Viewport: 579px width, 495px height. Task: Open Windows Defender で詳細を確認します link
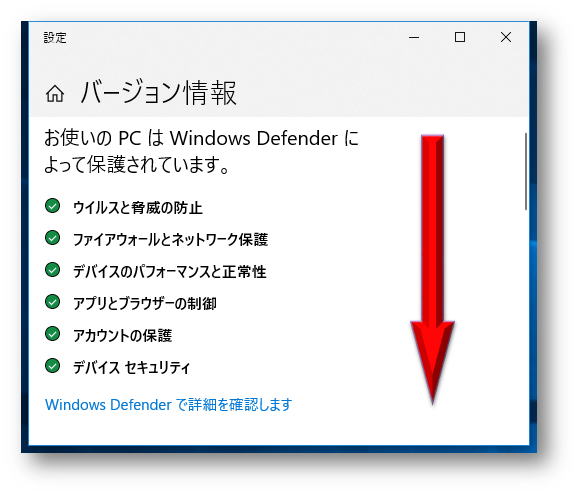click(x=168, y=405)
